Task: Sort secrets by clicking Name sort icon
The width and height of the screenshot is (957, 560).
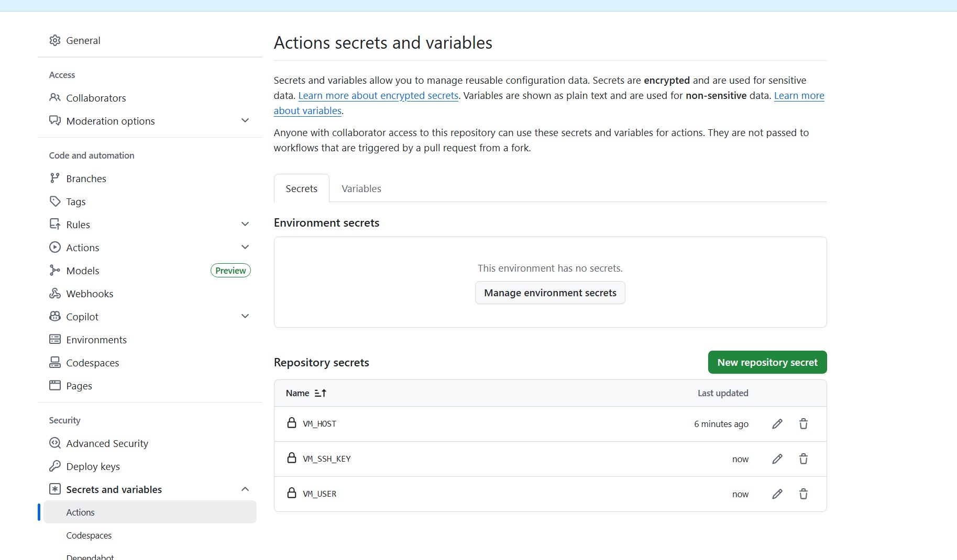Action: coord(320,393)
